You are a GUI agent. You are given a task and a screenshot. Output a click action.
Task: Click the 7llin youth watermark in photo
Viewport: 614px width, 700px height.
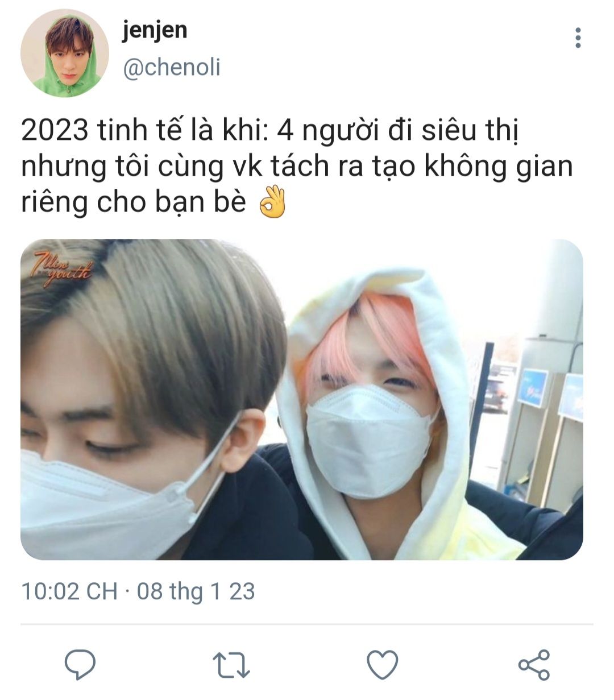pos(61,266)
